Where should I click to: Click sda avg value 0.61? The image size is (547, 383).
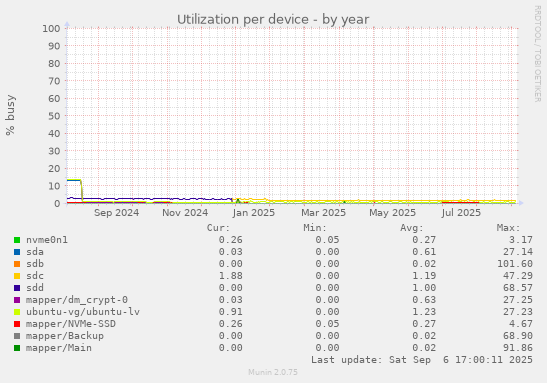coord(424,252)
